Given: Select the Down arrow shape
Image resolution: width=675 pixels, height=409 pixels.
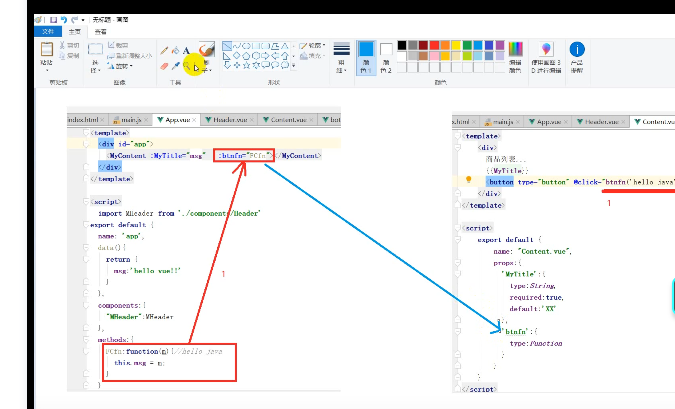Looking at the screenshot, I should point(227,65).
